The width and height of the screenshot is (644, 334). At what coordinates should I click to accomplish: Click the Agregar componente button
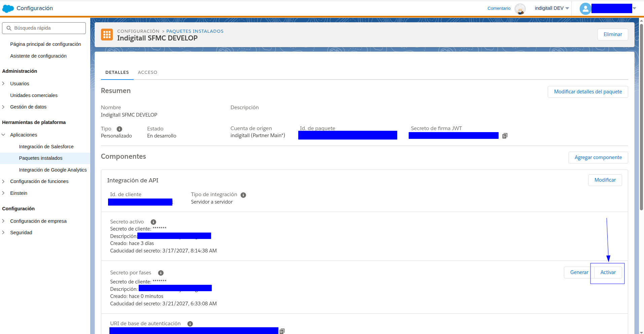(x=598, y=157)
